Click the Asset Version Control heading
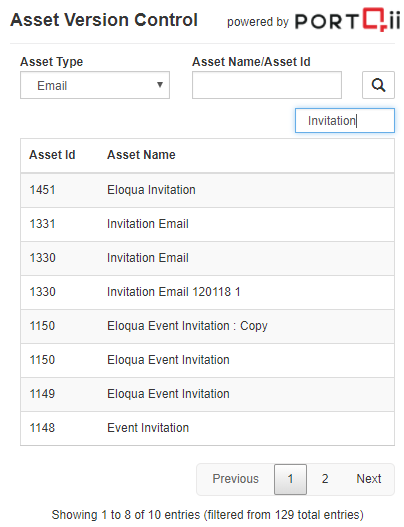The image size is (404, 527). [x=104, y=20]
